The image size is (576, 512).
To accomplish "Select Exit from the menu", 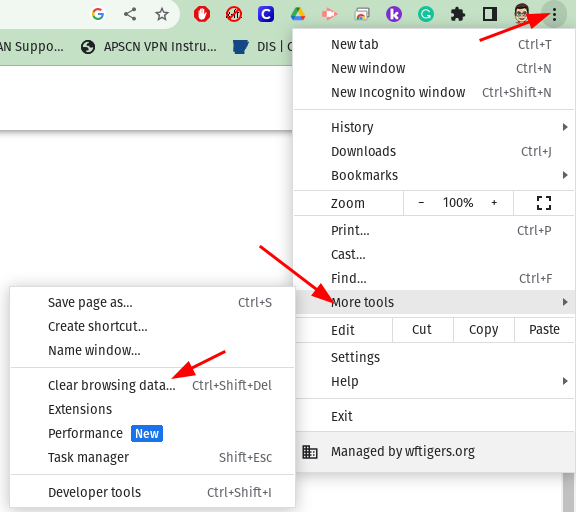I will [434, 417].
